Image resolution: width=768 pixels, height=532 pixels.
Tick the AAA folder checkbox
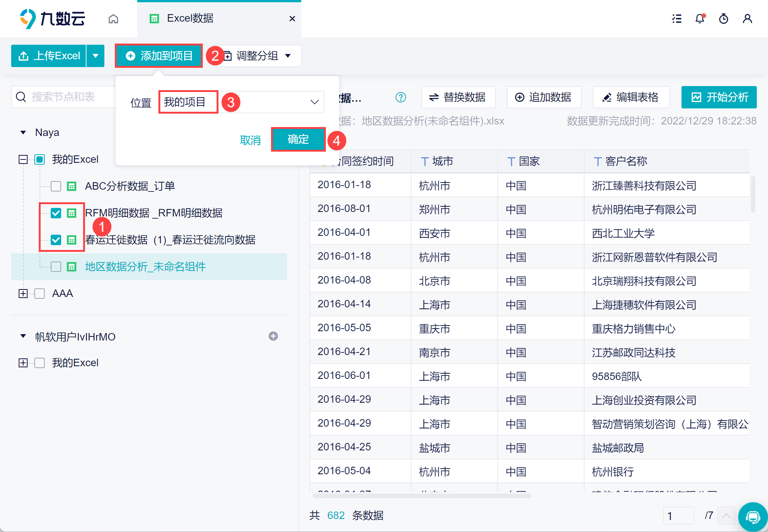coord(40,294)
